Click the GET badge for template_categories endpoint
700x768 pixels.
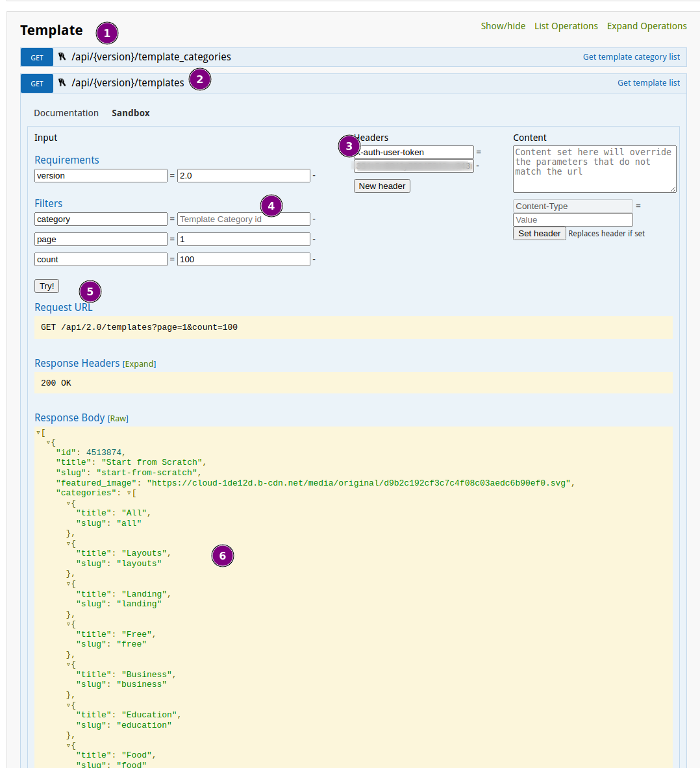[37, 57]
